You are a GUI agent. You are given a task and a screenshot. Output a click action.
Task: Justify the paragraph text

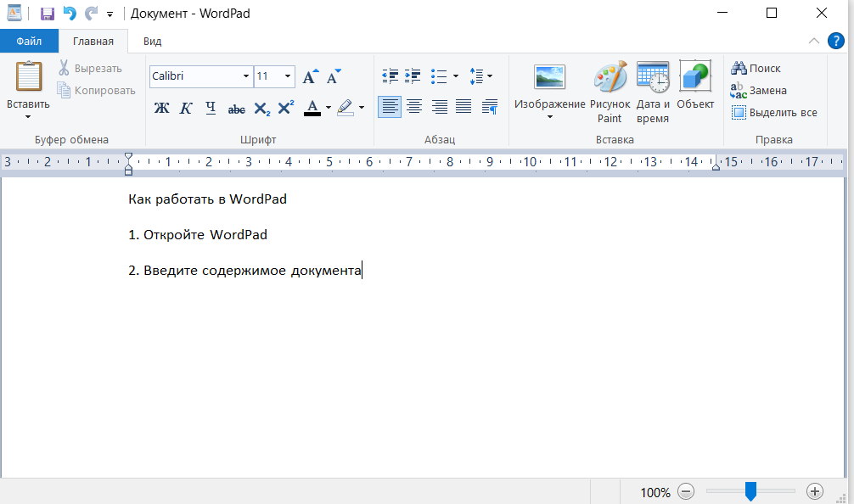tap(464, 107)
